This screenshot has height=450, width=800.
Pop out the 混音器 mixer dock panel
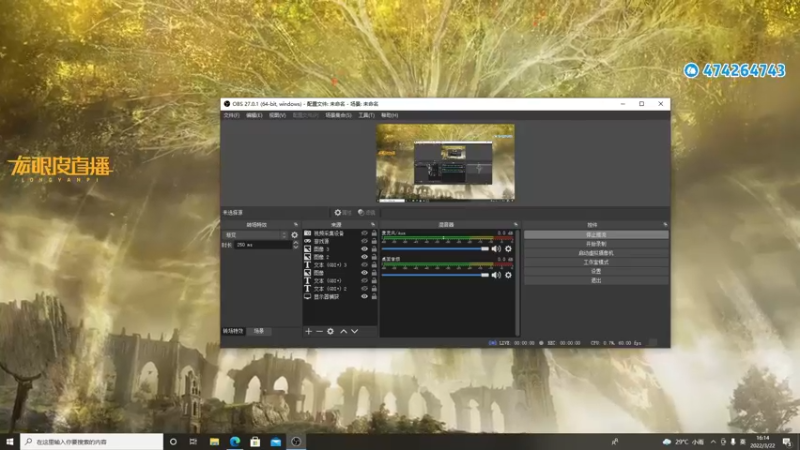point(516,224)
